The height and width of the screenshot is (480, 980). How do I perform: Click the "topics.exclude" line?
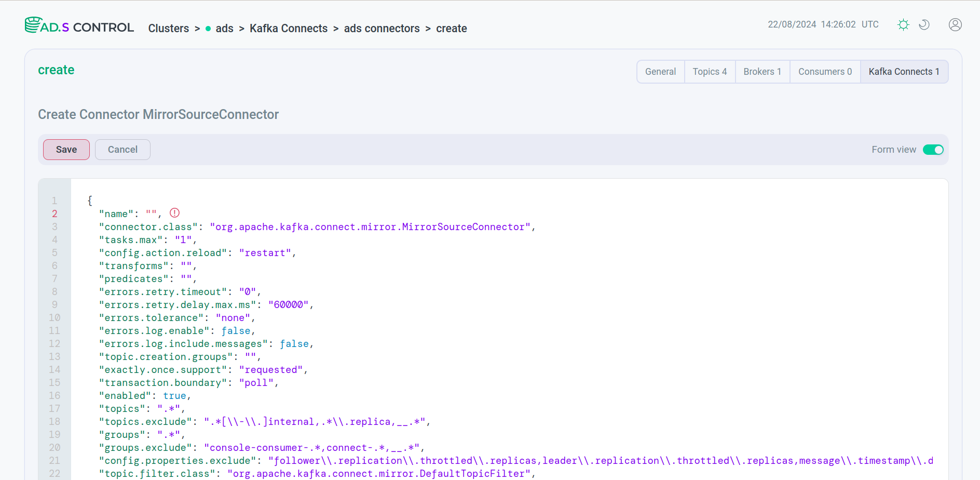(265, 421)
